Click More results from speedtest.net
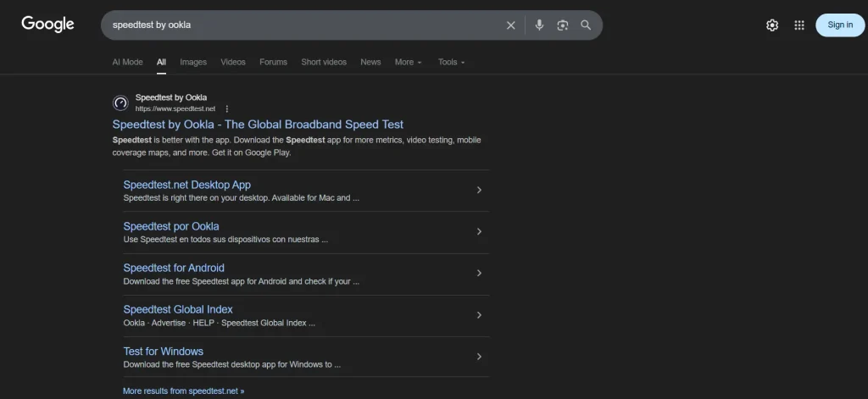The image size is (868, 399). click(183, 391)
